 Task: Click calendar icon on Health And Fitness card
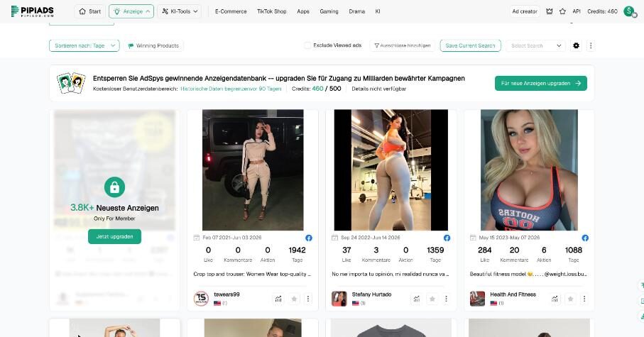coord(473,238)
